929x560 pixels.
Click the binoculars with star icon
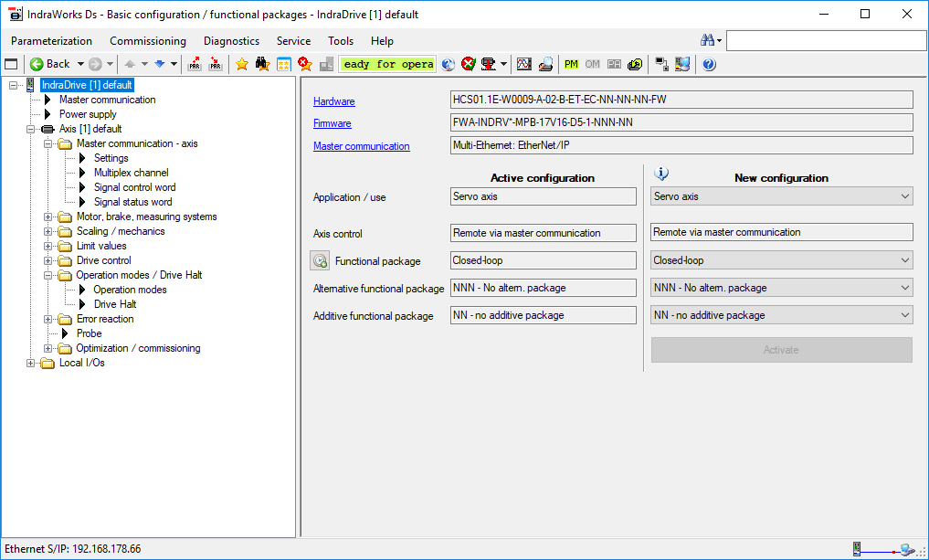262,64
